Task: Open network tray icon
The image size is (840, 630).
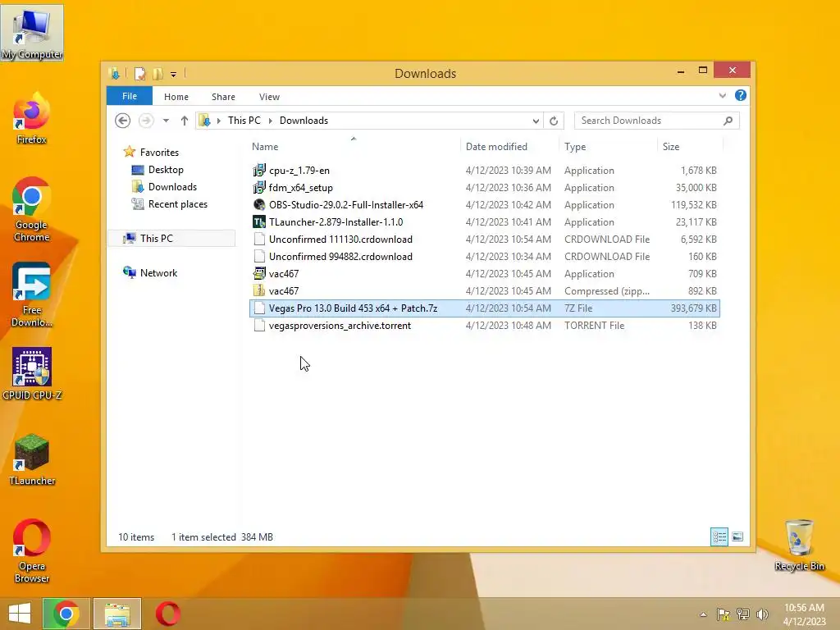Action: pyautogui.click(x=742, y=614)
